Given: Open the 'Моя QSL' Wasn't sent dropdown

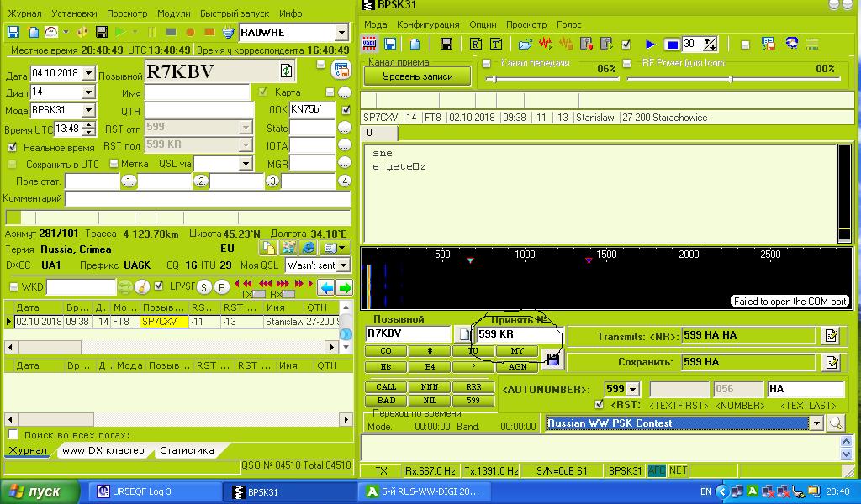Looking at the screenshot, I should [x=343, y=265].
